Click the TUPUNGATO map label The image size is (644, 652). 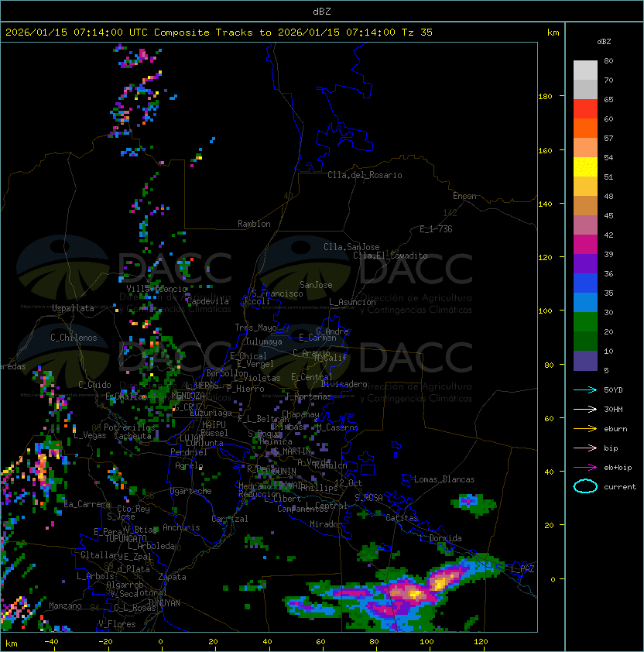coord(125,538)
